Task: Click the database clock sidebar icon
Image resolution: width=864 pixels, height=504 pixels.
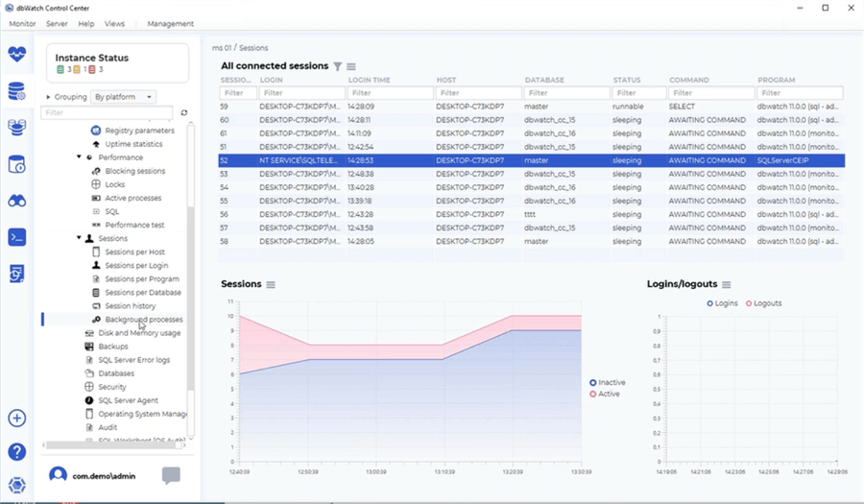Action: (x=17, y=164)
